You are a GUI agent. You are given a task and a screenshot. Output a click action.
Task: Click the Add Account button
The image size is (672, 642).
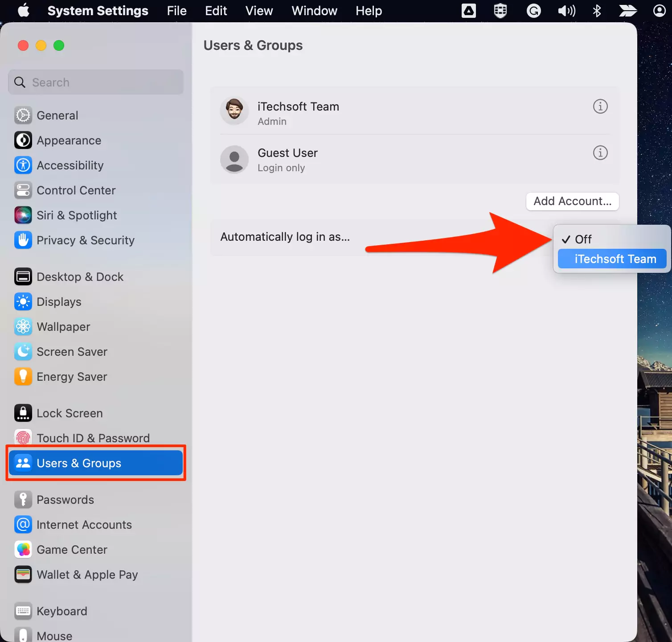pyautogui.click(x=573, y=201)
